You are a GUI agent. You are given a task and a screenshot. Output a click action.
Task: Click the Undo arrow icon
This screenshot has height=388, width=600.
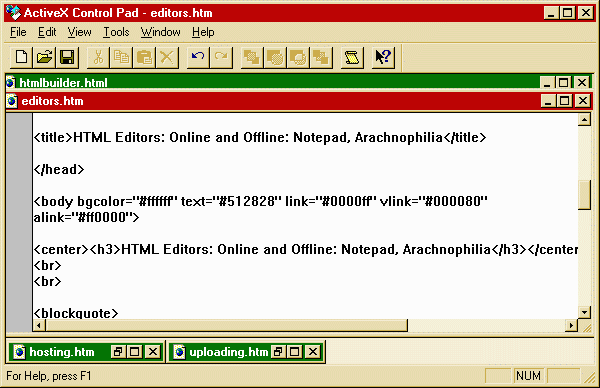pos(198,57)
